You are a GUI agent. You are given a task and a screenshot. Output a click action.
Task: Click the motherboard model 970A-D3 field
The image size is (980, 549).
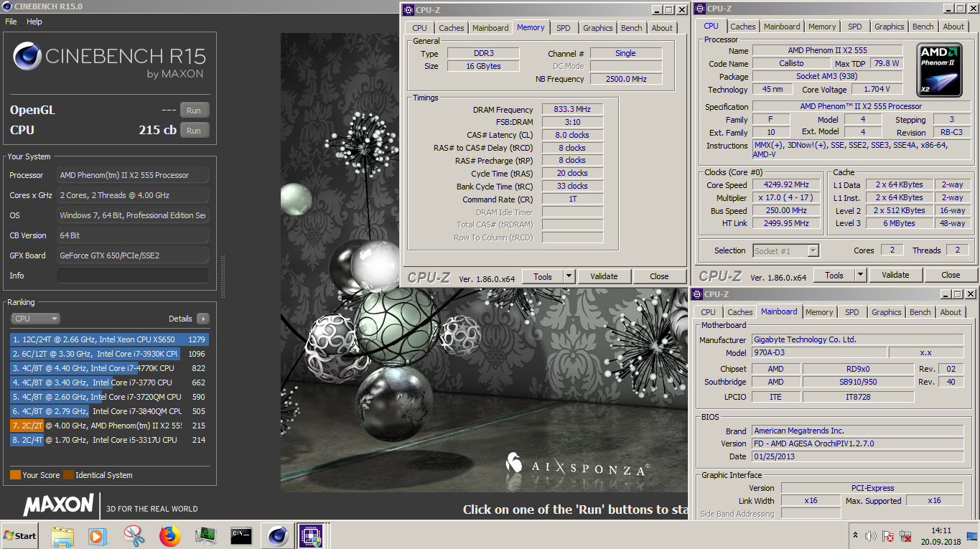818,353
